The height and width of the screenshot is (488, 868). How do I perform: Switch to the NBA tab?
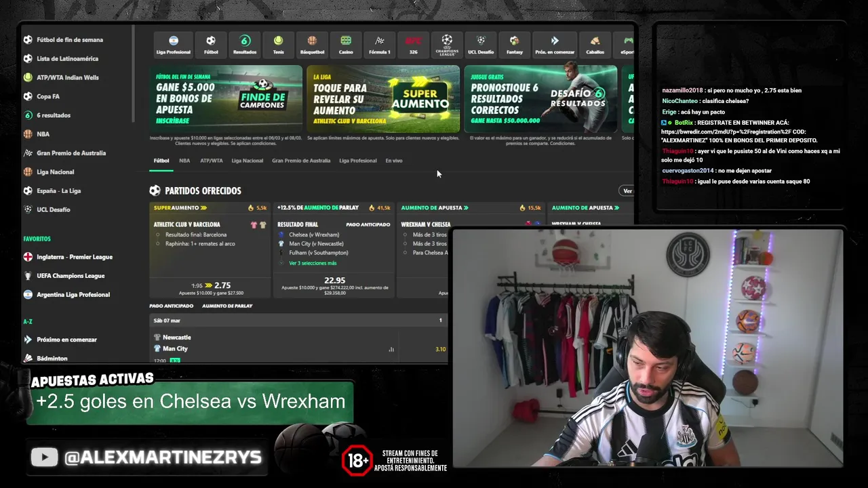click(x=184, y=161)
